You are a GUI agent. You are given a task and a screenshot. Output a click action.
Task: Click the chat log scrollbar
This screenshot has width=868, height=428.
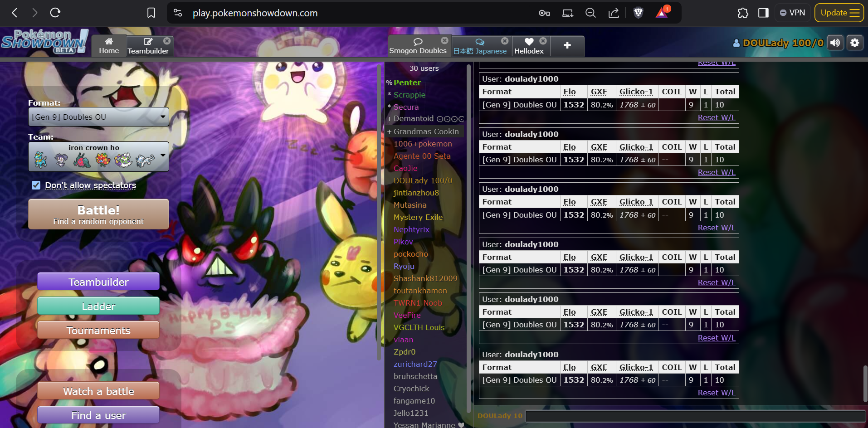[x=865, y=384]
